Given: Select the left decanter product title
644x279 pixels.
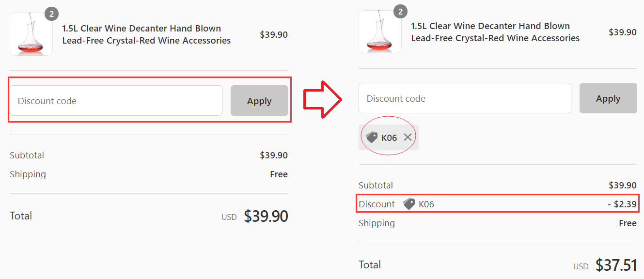Looking at the screenshot, I should point(146,34).
